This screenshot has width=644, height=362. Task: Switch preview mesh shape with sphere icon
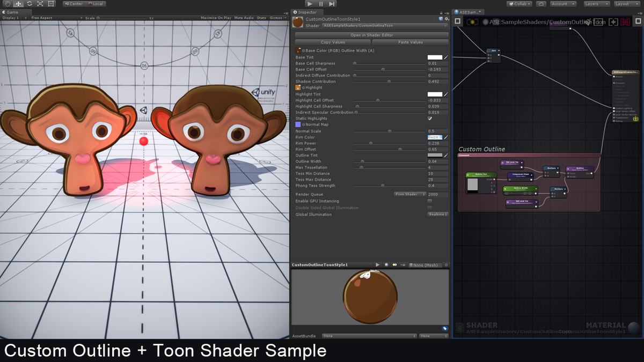click(x=386, y=265)
